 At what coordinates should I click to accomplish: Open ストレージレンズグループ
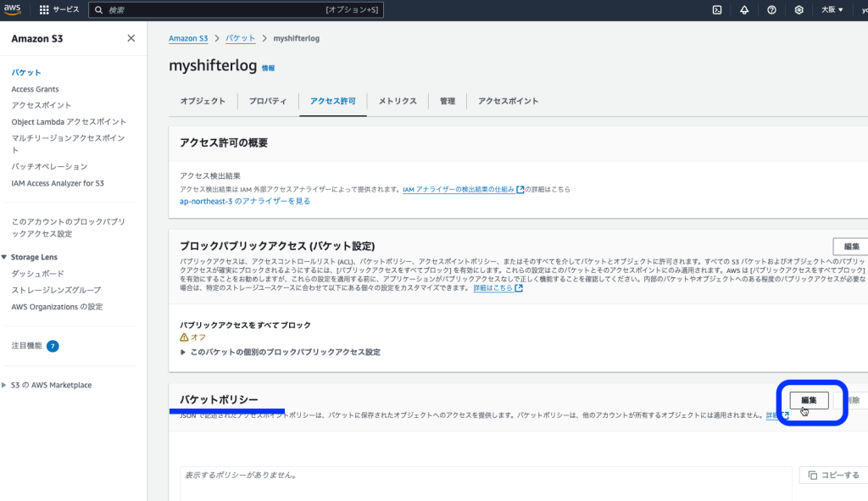coord(56,290)
